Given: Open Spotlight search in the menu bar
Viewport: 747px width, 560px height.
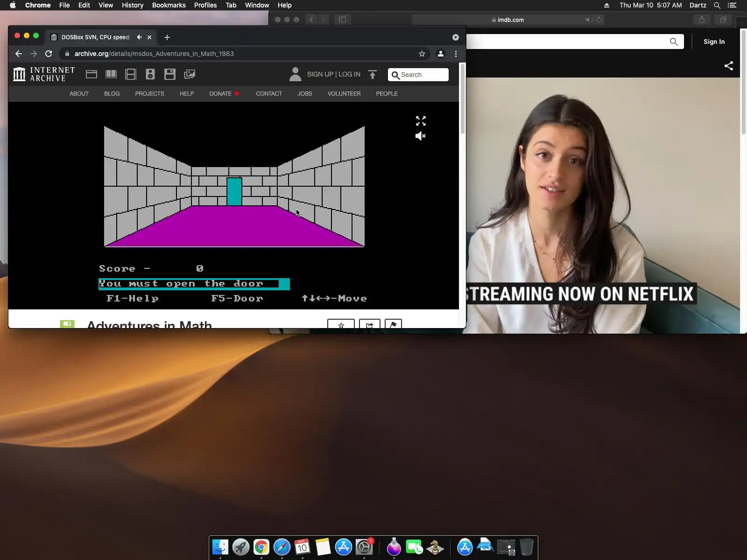Looking at the screenshot, I should click(717, 5).
